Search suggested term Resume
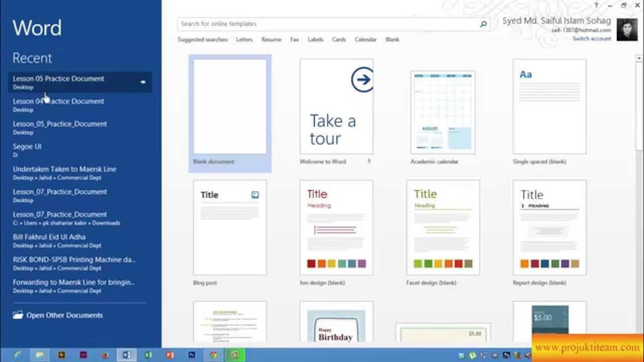 tap(271, 39)
